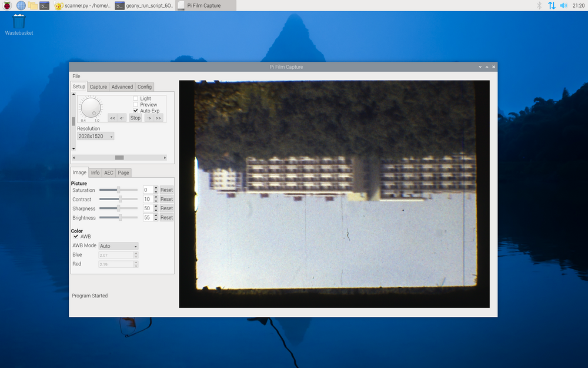This screenshot has height=368, width=588.
Task: Expand the AWB Mode dropdown
Action: (118, 246)
